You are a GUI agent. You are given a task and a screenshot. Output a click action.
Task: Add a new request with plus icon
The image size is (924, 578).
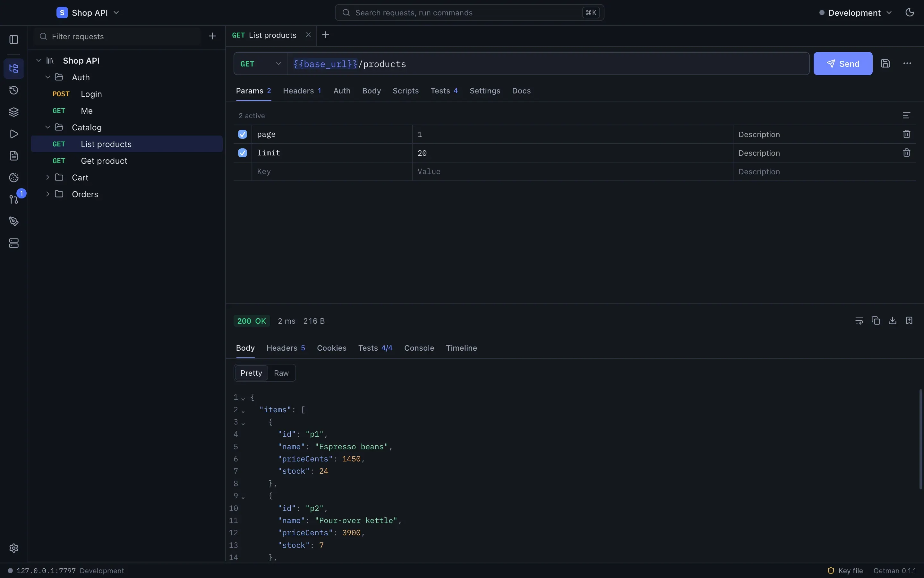click(x=212, y=36)
